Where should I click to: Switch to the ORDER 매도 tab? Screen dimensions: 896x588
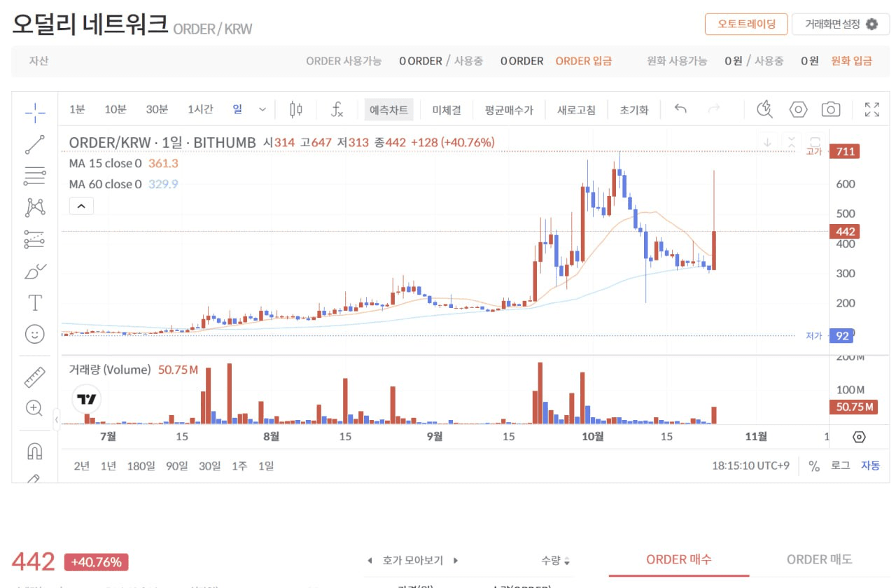coord(819,559)
